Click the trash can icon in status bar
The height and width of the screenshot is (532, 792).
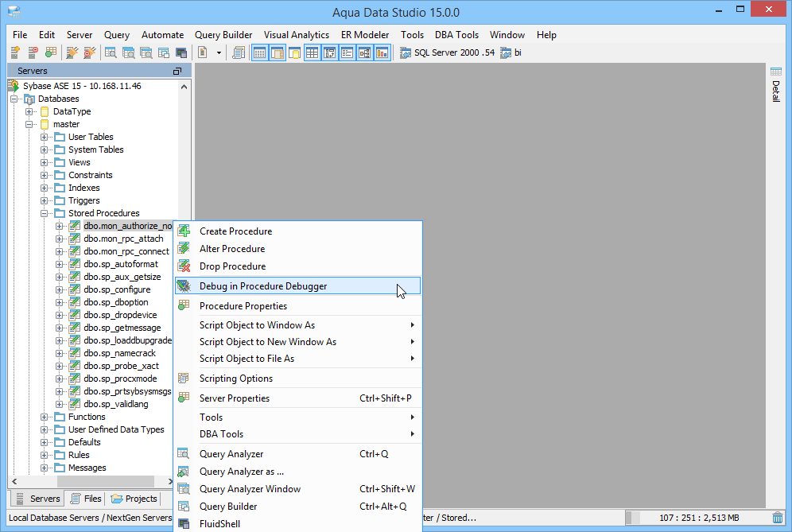778,518
